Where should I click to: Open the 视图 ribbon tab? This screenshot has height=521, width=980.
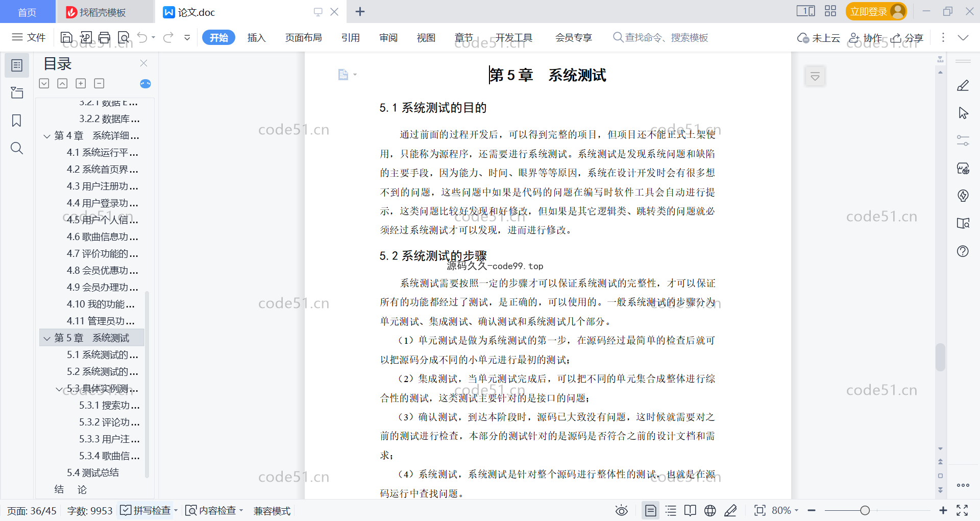pos(426,37)
